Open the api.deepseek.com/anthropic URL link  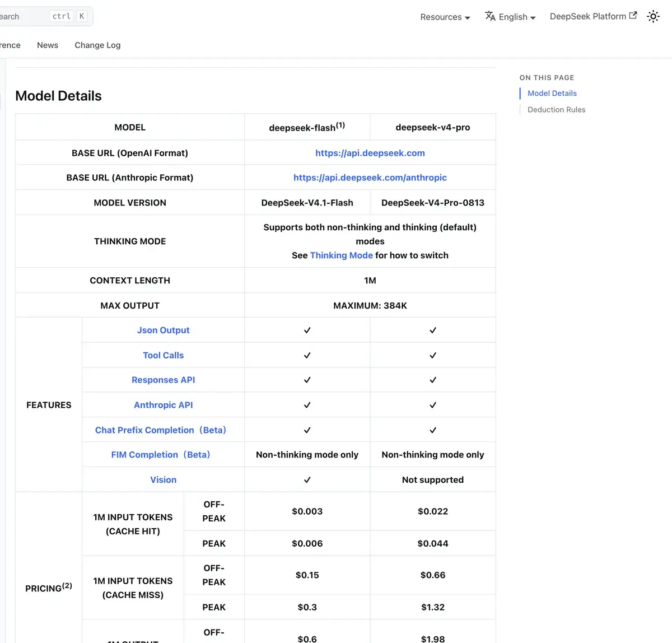pos(370,178)
